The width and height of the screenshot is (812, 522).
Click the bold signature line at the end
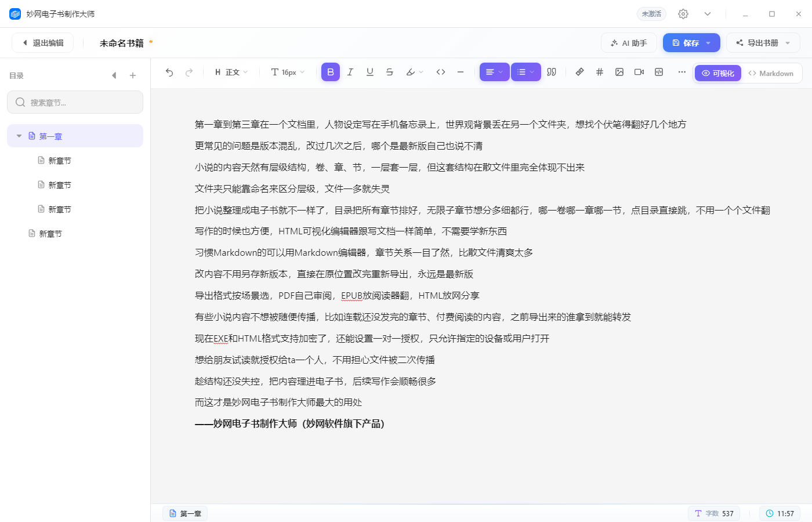(290, 423)
